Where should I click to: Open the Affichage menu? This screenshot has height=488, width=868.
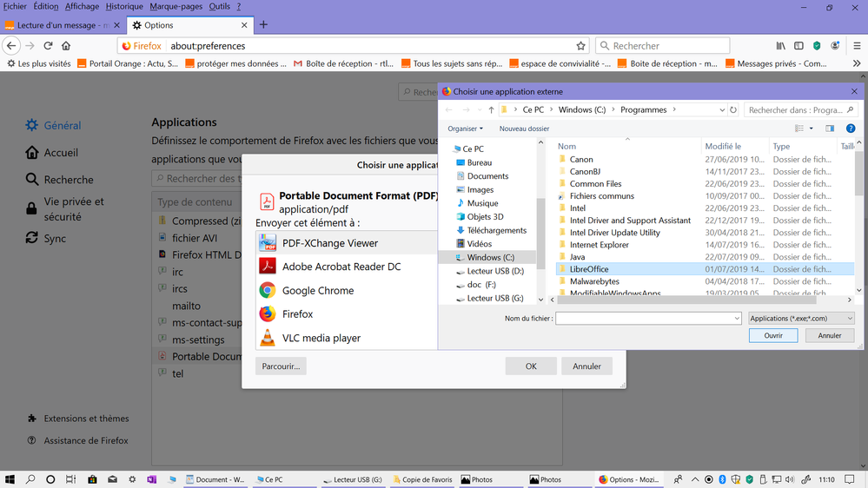click(x=82, y=6)
